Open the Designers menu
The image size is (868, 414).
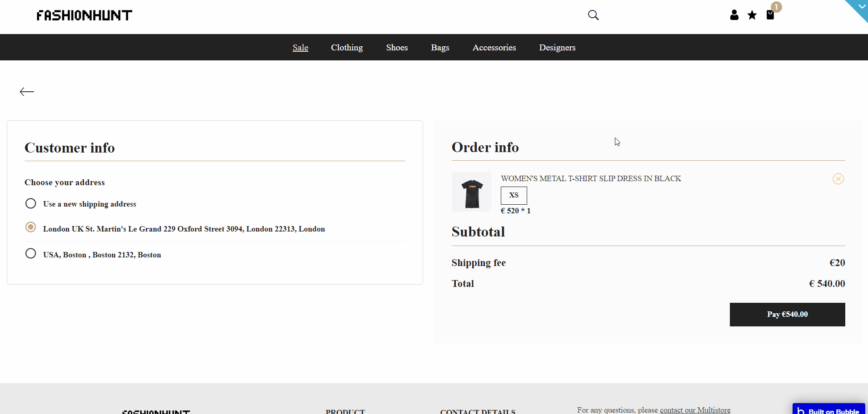tap(557, 48)
